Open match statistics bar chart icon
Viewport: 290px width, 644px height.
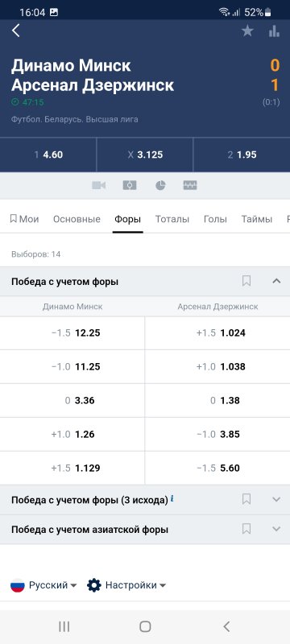pyautogui.click(x=275, y=31)
